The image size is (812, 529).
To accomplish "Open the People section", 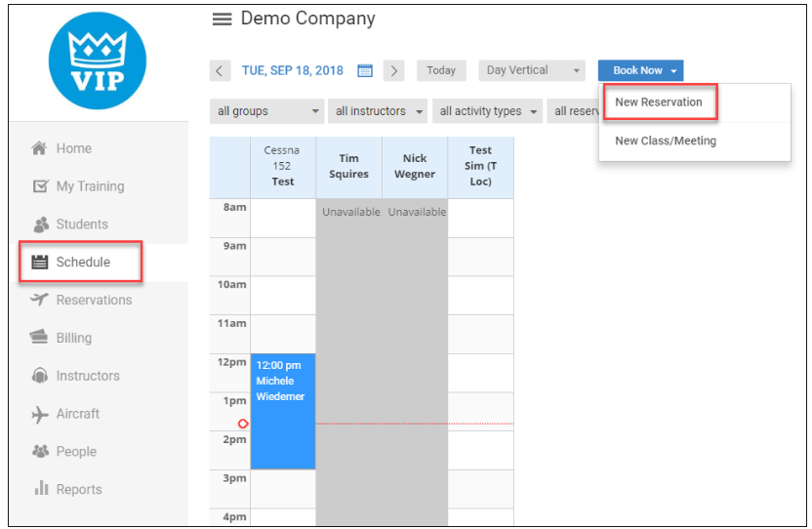I will pyautogui.click(x=76, y=452).
